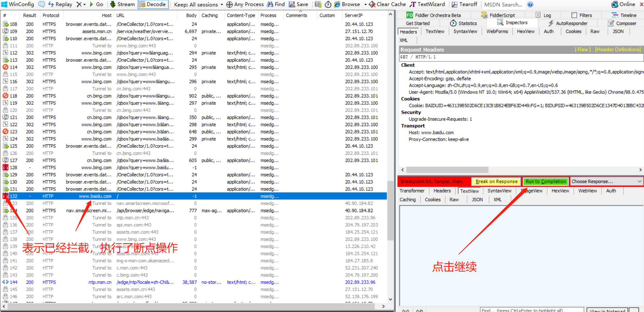Image resolution: width=644 pixels, height=312 pixels.
Task: Open Find sessions
Action: [x=276, y=4]
